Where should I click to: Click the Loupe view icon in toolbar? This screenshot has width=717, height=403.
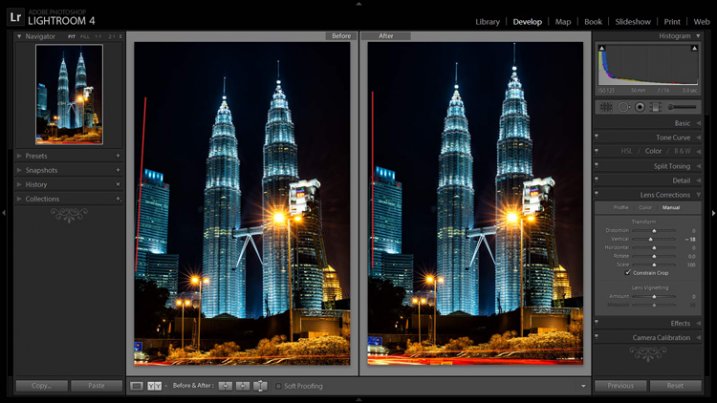point(136,386)
